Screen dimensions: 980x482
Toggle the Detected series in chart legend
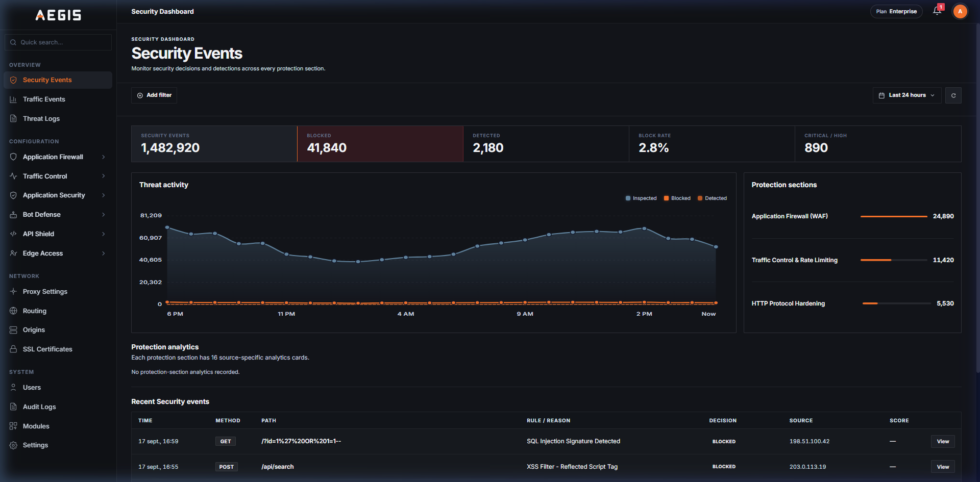[712, 198]
